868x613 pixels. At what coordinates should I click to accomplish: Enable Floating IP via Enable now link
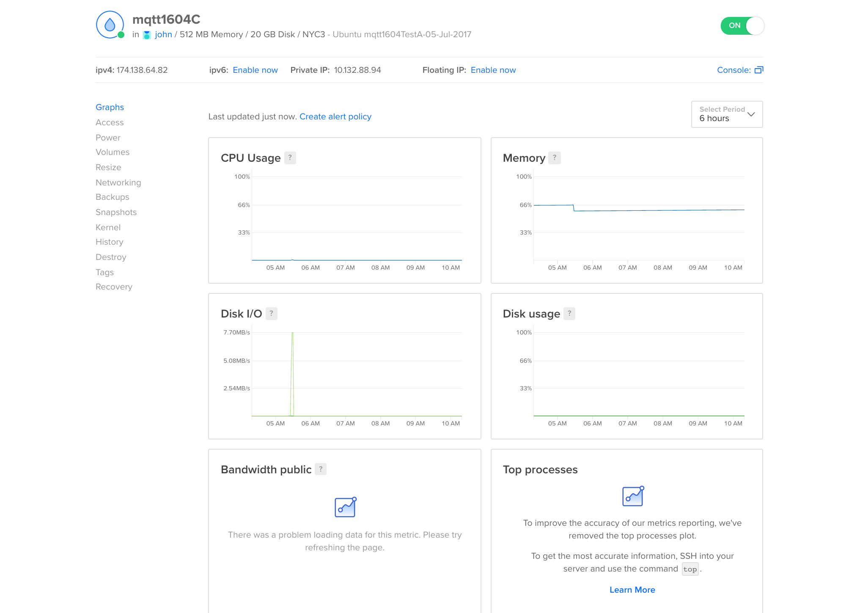point(493,70)
